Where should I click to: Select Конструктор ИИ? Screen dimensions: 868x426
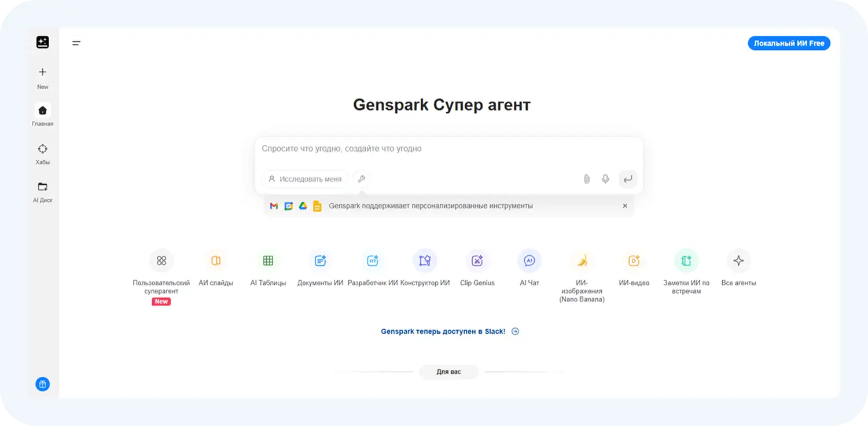click(x=425, y=260)
